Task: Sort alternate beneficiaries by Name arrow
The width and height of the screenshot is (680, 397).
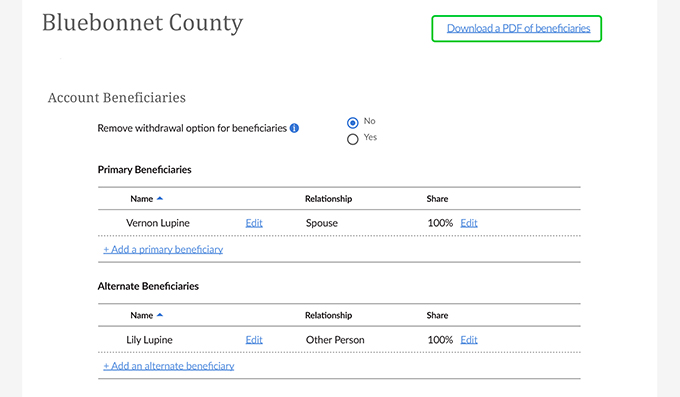Action: (160, 315)
